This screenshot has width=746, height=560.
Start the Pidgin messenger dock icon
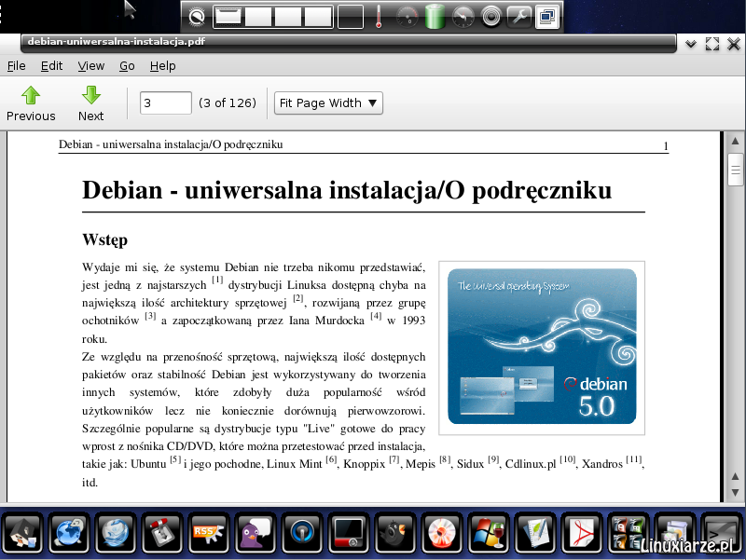coord(256,534)
